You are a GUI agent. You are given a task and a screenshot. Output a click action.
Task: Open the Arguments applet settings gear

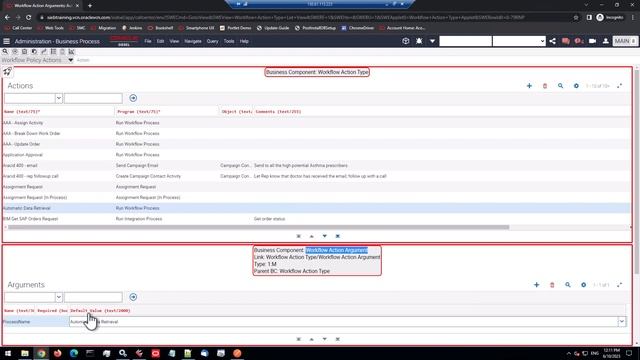pos(583,285)
